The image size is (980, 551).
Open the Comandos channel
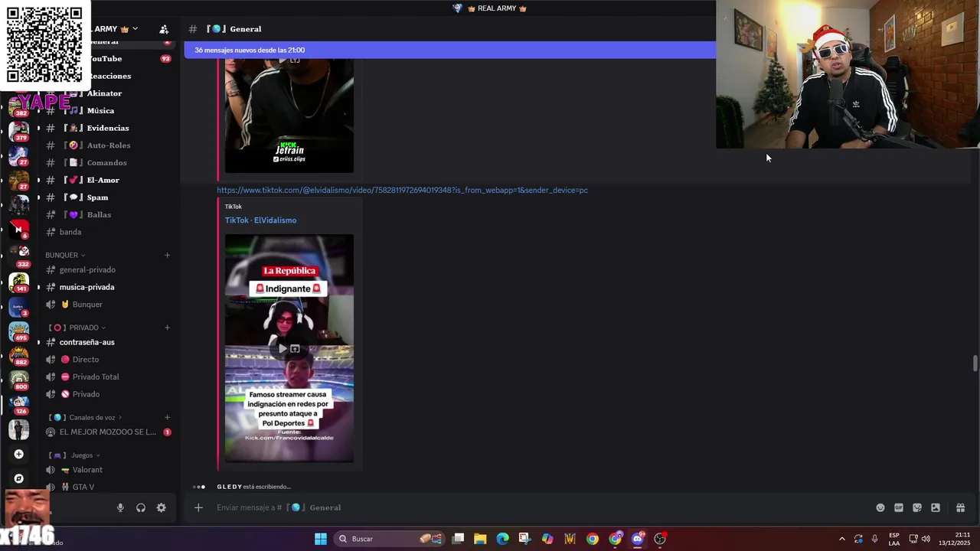[107, 163]
